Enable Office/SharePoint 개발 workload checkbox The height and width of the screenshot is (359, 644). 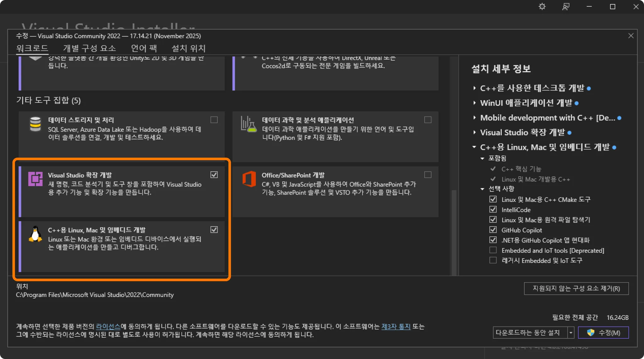428,175
